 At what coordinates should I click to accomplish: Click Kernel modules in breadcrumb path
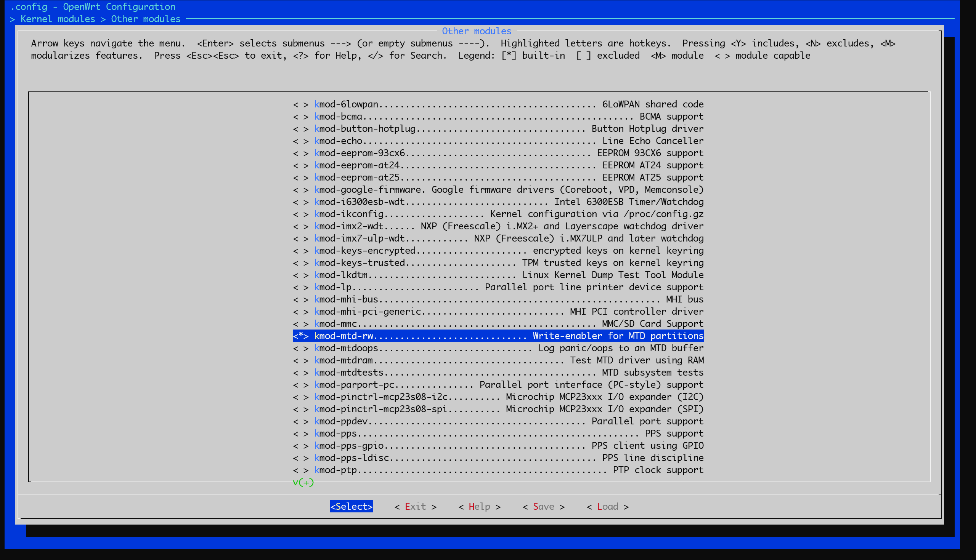(x=58, y=19)
